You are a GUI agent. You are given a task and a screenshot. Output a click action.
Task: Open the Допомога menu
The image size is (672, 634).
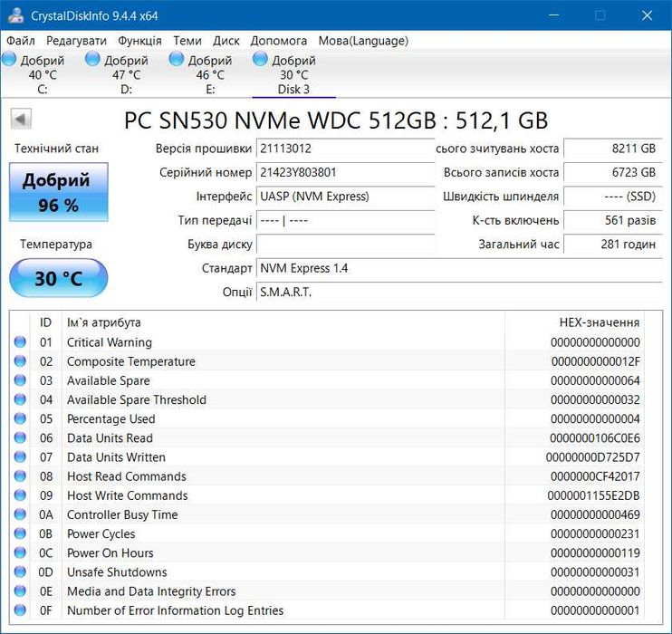[x=279, y=41]
